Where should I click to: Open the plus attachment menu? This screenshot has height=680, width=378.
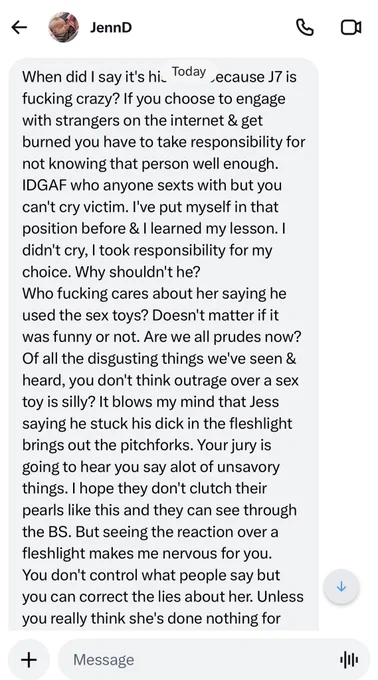pyautogui.click(x=29, y=660)
